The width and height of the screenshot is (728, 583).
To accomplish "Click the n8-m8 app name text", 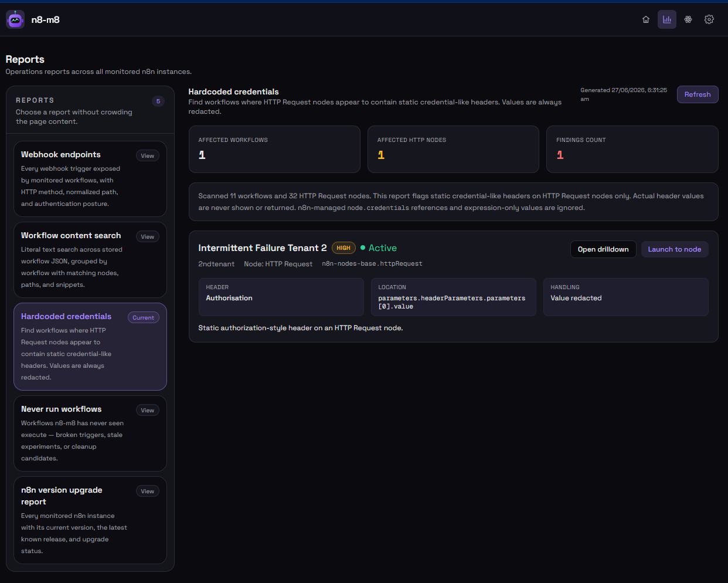I will point(46,19).
